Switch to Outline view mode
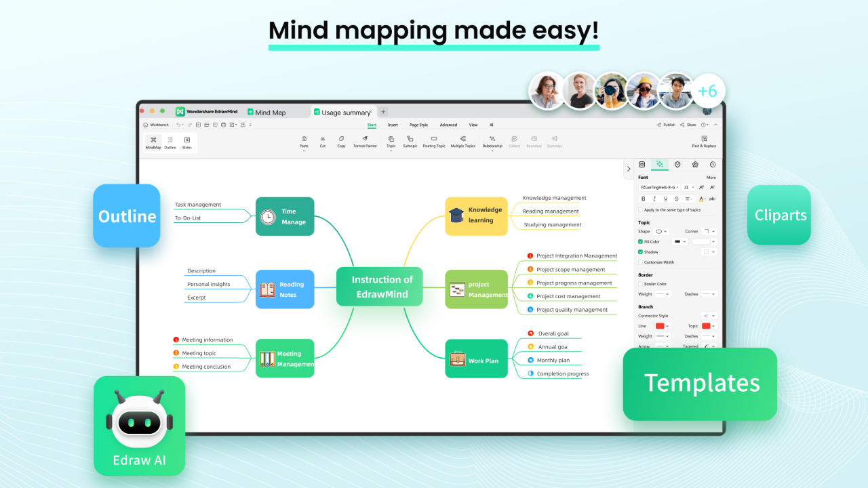The image size is (868, 488). pyautogui.click(x=170, y=142)
